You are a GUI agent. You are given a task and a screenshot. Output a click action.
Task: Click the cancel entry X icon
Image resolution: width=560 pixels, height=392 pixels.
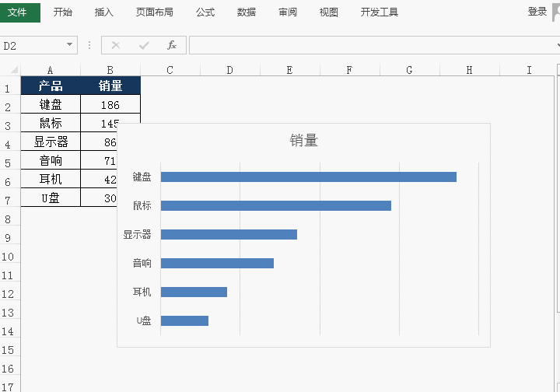(116, 45)
